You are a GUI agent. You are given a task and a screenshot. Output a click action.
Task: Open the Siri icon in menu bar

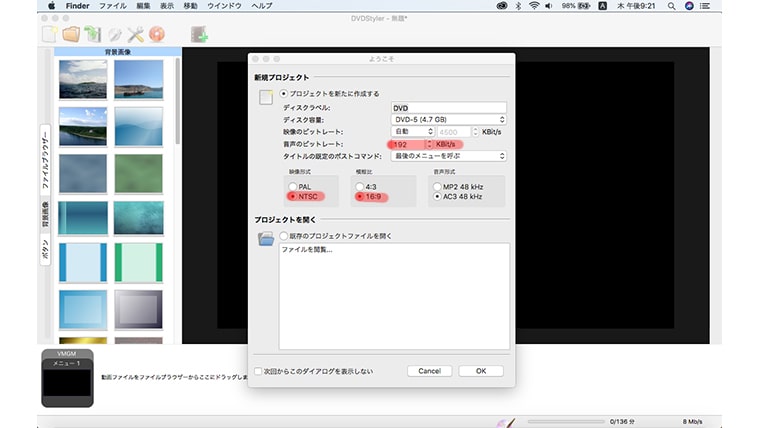689,6
